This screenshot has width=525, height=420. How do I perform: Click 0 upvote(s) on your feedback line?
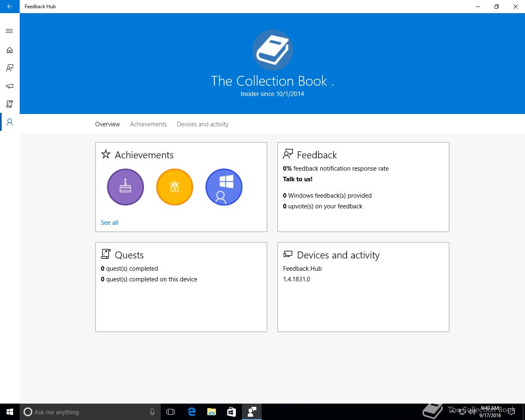point(323,206)
